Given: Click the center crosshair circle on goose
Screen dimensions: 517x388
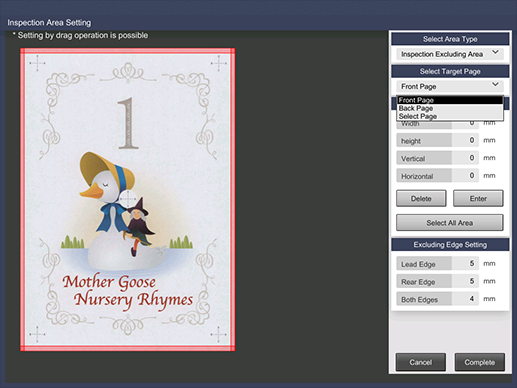Looking at the screenshot, I should (x=128, y=199).
